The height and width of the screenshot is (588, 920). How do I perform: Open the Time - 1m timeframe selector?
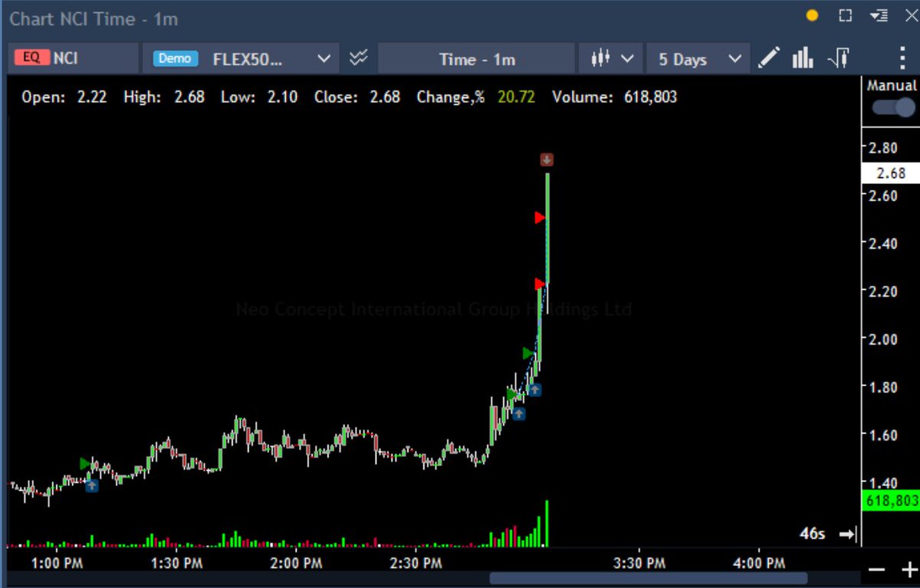pos(476,59)
